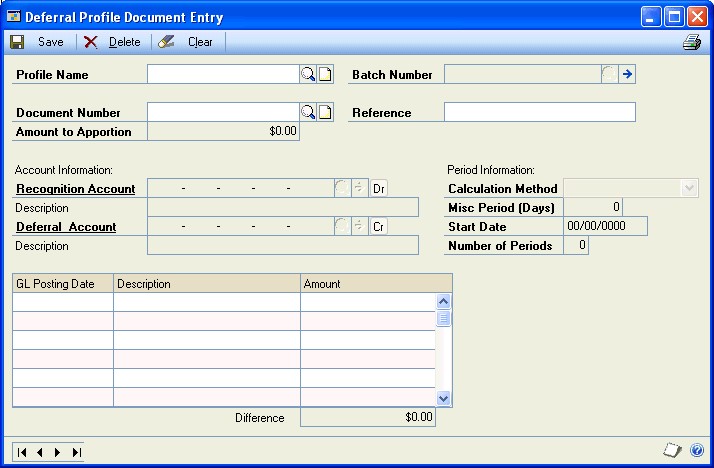Click the Delete toolbar button

(x=112, y=42)
